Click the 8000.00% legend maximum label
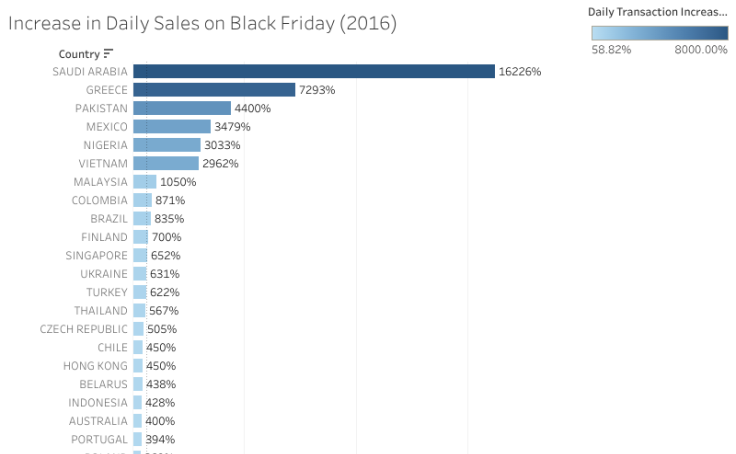 [700, 49]
